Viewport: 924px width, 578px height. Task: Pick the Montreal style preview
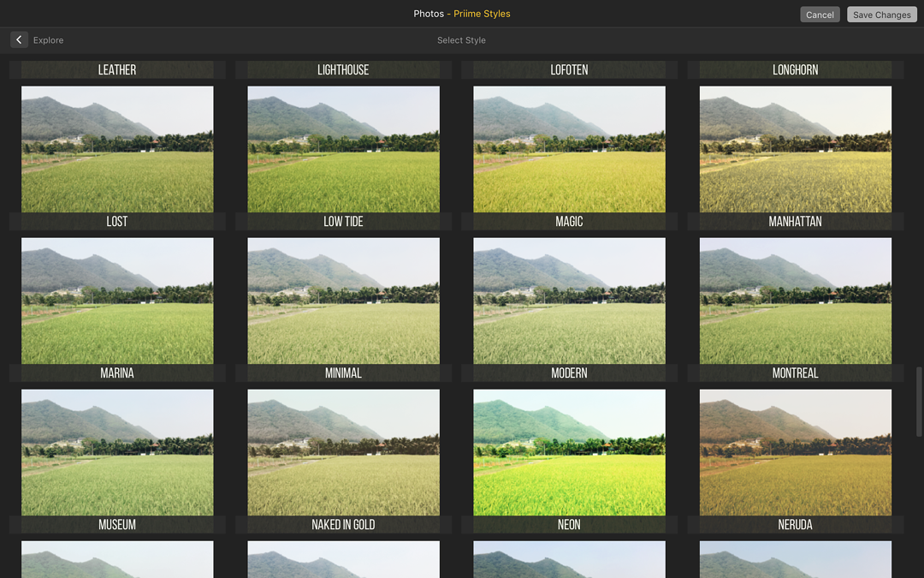[796, 301]
